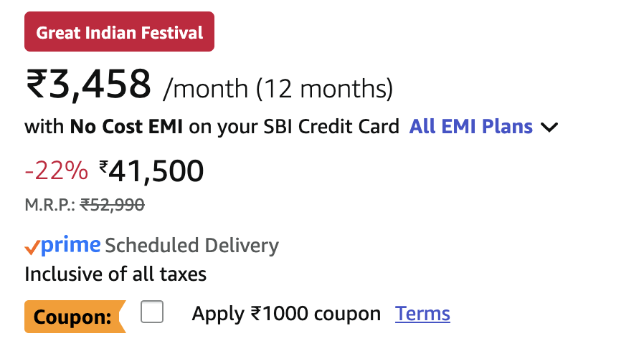The height and width of the screenshot is (341, 644).
Task: Click the ₹41,500 deal price
Action: (156, 170)
